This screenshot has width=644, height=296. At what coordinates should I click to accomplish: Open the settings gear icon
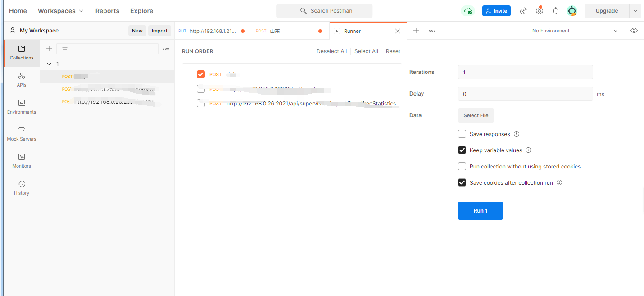(x=540, y=11)
